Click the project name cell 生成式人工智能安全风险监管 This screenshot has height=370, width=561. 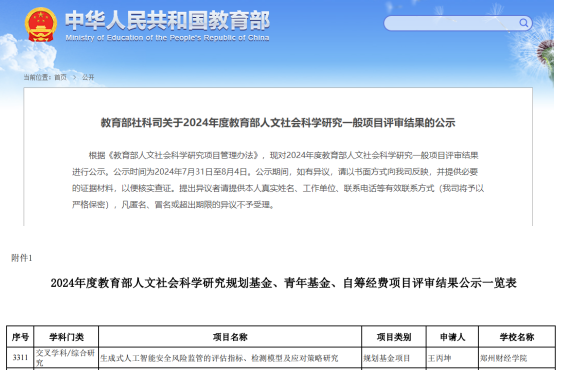230,358
